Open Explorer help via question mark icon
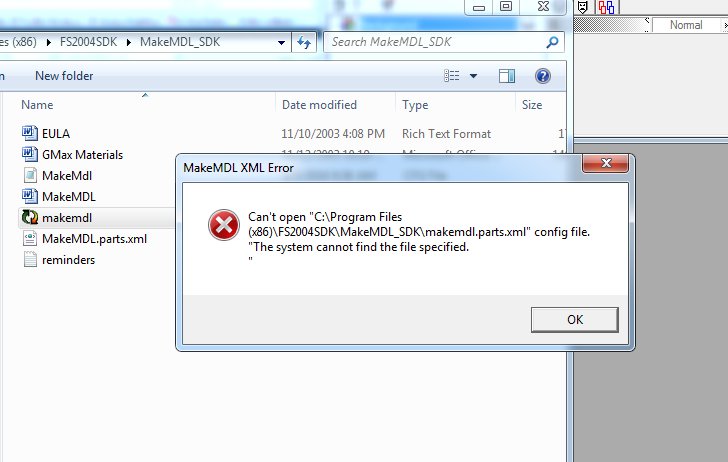This screenshot has width=728, height=462. [x=542, y=76]
